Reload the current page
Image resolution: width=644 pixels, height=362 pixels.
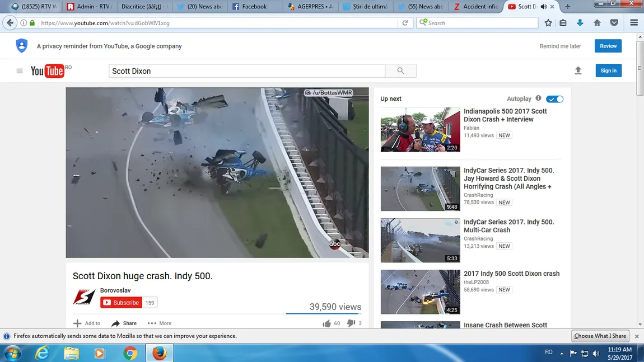coord(405,23)
